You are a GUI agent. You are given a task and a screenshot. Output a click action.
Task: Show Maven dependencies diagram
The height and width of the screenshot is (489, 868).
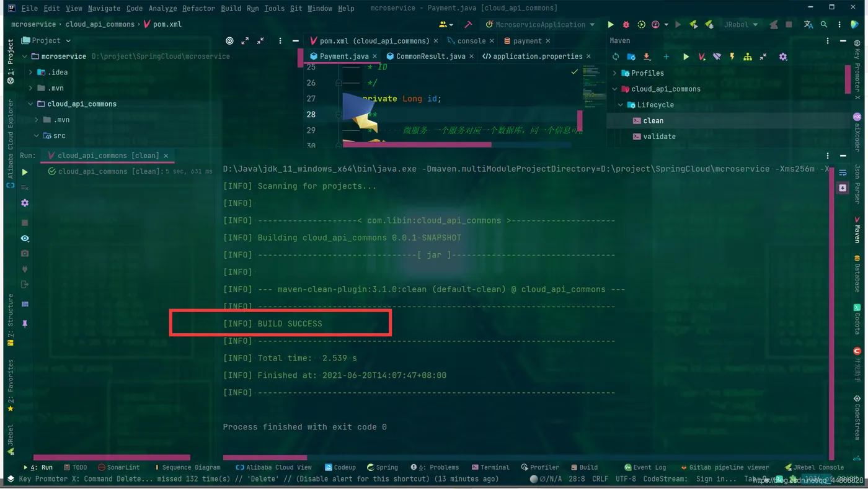click(x=748, y=57)
